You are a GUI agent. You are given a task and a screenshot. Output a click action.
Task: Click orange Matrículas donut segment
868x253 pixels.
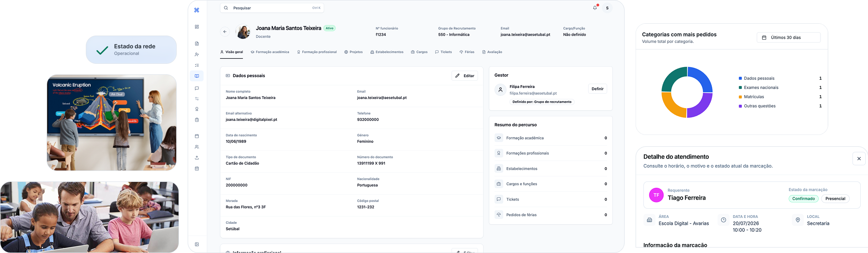(x=672, y=107)
